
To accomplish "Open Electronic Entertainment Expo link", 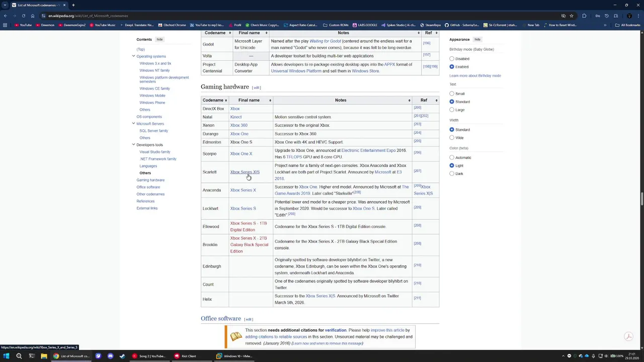I will (x=368, y=150).
